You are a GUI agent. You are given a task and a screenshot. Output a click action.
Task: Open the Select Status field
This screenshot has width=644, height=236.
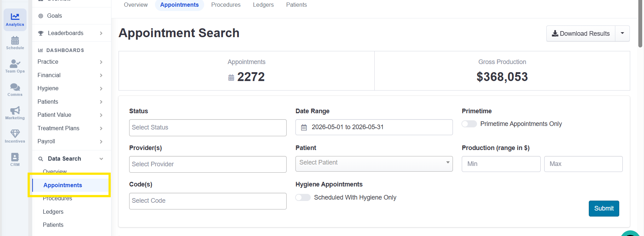208,127
